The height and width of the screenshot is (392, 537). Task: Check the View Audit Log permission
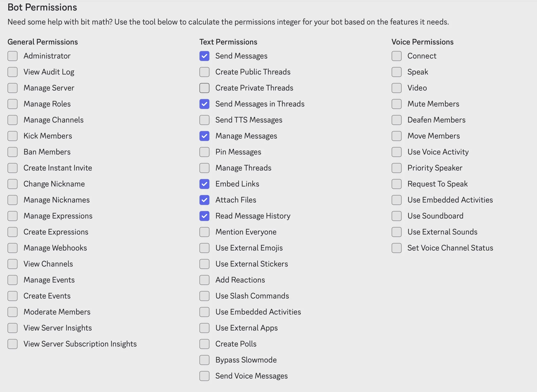[x=13, y=72]
